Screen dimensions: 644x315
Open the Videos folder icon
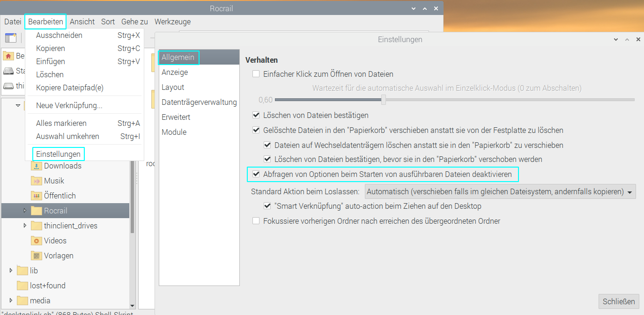pyautogui.click(x=37, y=241)
